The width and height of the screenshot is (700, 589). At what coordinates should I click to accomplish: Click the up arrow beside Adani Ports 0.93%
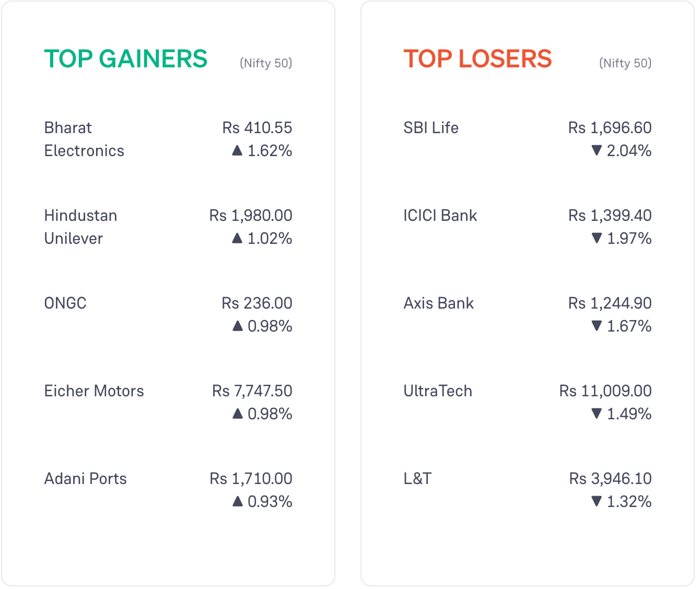coord(238,501)
